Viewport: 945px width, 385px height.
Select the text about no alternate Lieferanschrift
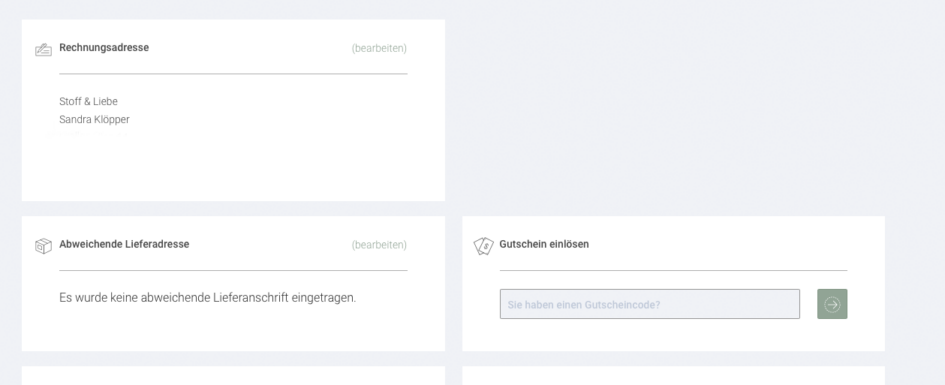point(207,298)
